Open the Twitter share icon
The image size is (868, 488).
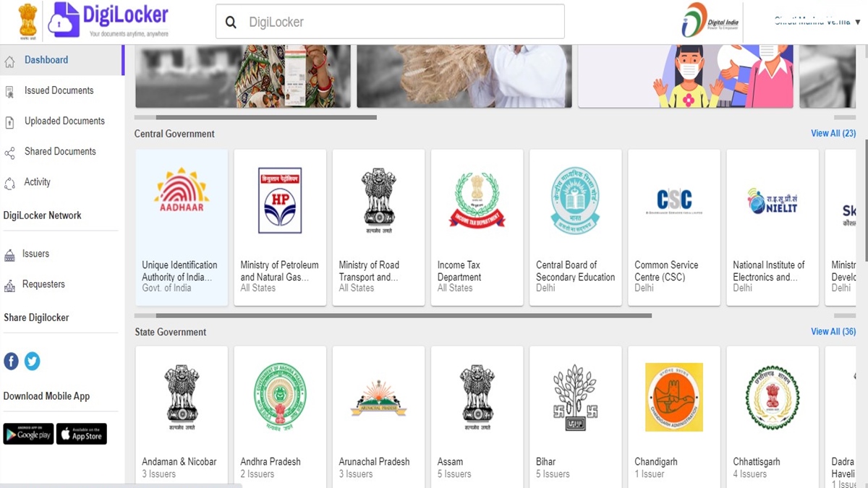[x=33, y=361]
